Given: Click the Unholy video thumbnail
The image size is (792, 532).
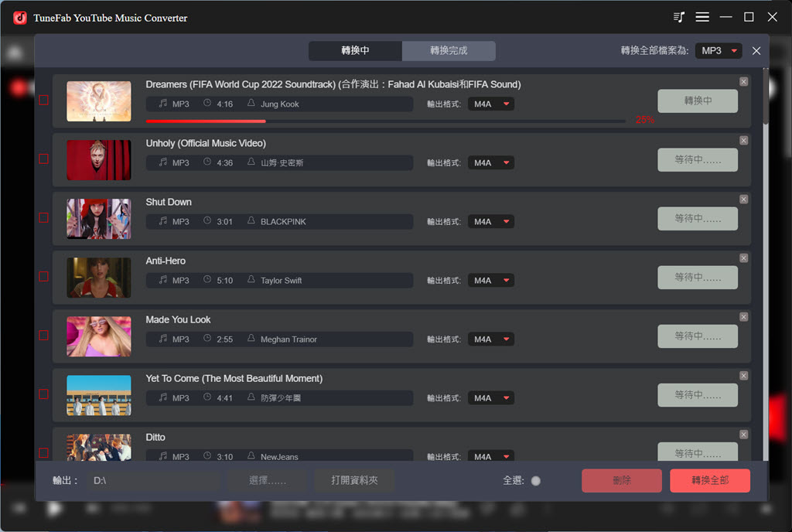Looking at the screenshot, I should pos(98,160).
